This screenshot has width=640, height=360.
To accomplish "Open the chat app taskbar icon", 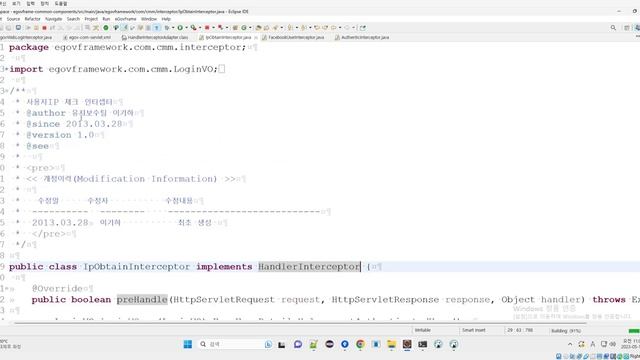I will (298, 344).
